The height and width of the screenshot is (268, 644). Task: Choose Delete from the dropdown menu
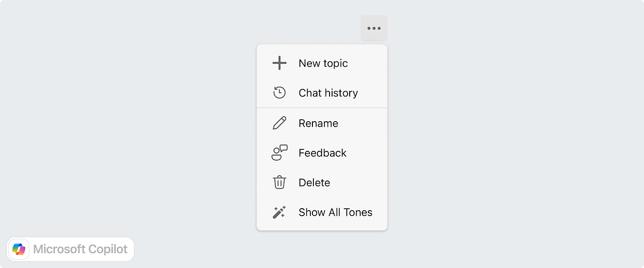[x=322, y=183]
